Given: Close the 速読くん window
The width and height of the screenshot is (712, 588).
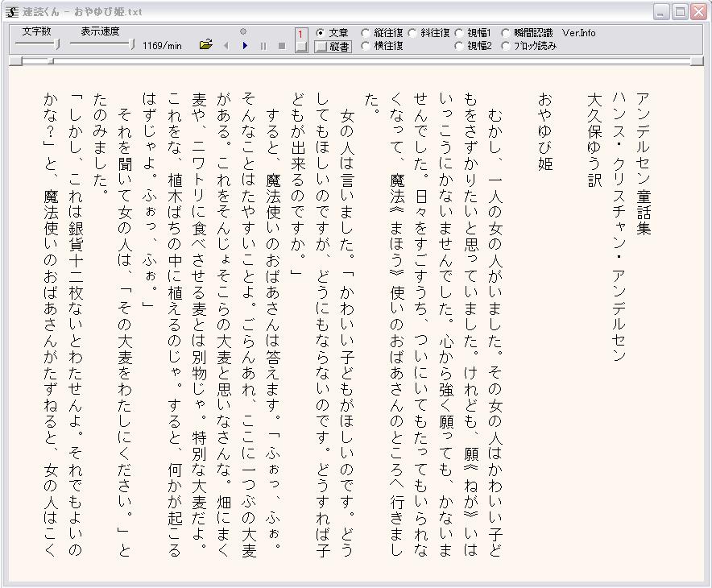Looking at the screenshot, I should [698, 12].
